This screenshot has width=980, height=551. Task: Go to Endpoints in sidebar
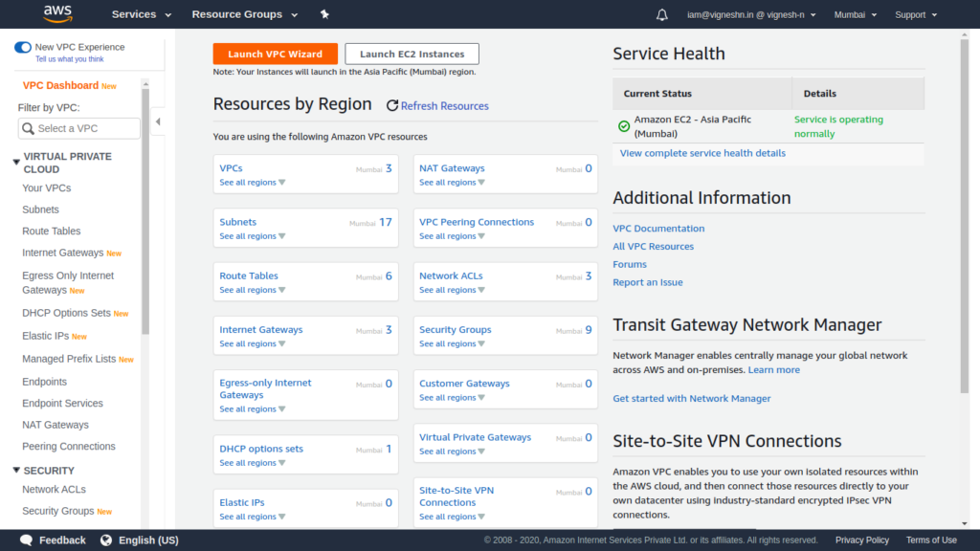click(44, 382)
